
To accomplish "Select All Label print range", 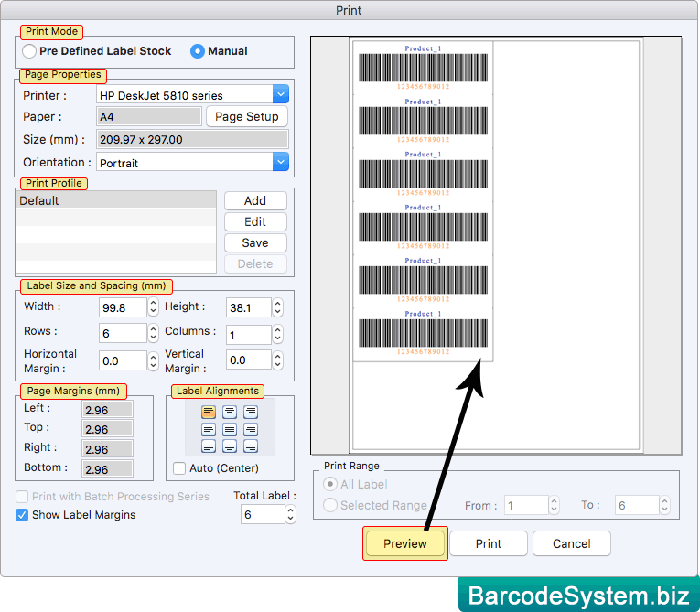I will click(x=330, y=484).
